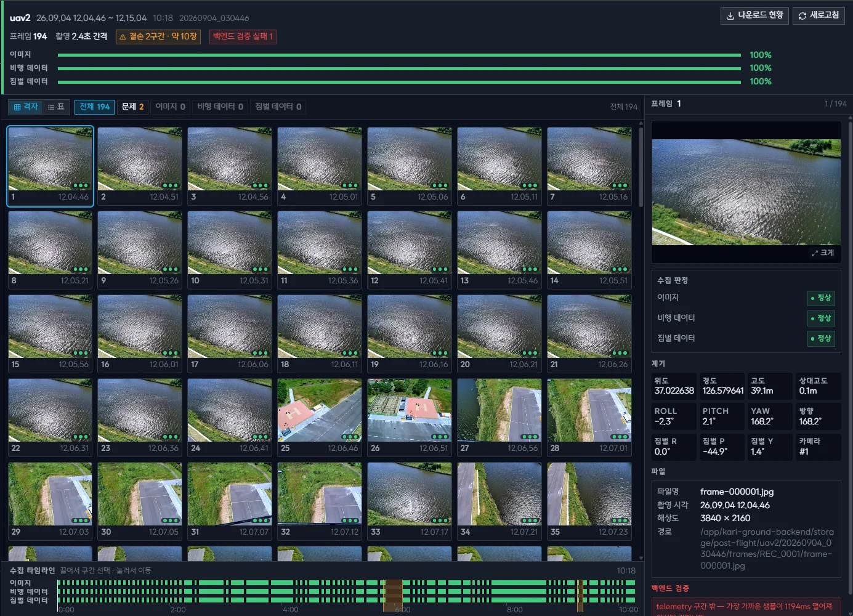
Task: Select frame 1 thumbnail at 12.04.46
Action: point(51,166)
